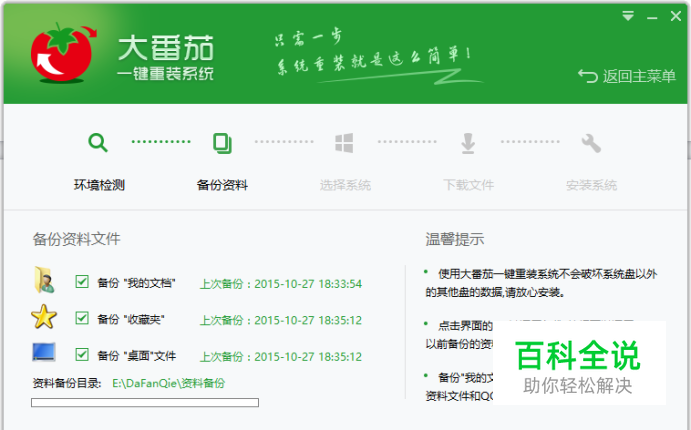This screenshot has width=691, height=430.
Task: Select the wrench 安装系统 step icon
Action: pos(591,143)
